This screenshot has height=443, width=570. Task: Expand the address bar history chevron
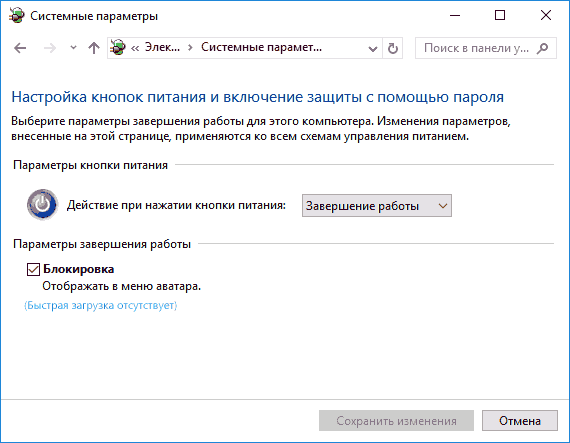[x=373, y=48]
